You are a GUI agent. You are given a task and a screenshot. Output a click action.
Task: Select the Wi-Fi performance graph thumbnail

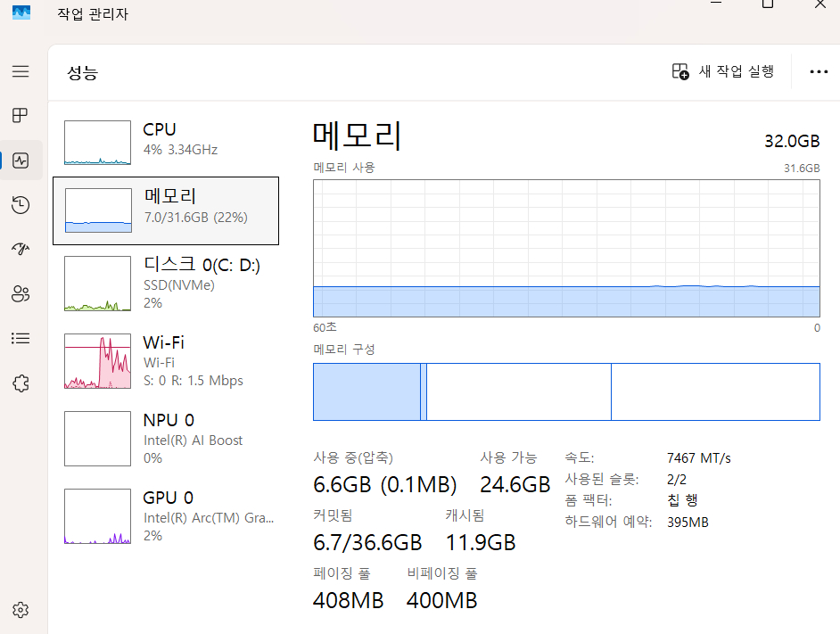point(96,361)
